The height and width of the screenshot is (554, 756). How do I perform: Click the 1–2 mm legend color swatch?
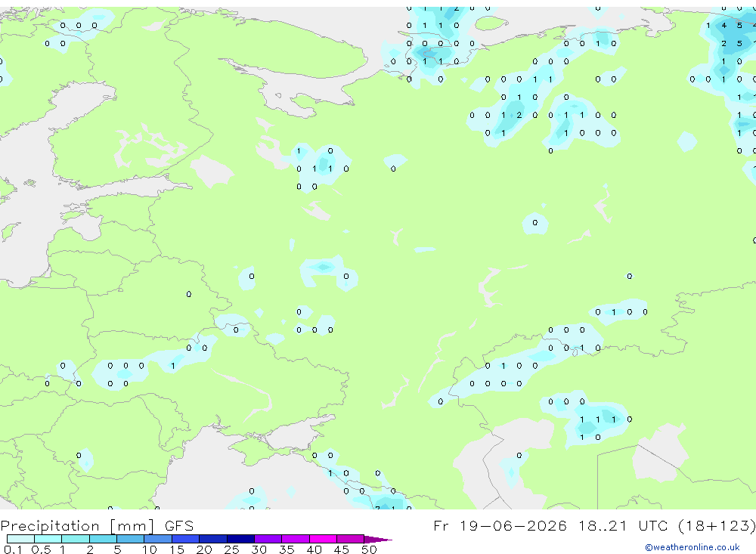[x=76, y=539]
